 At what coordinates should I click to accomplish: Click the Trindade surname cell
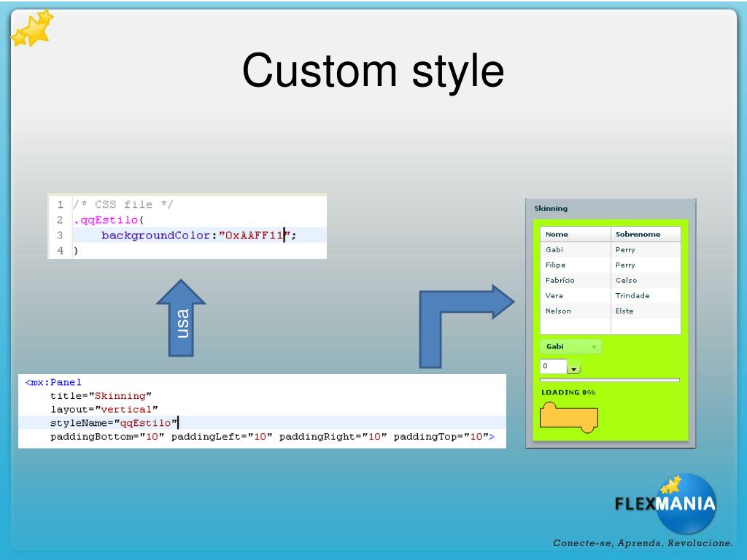[x=646, y=295]
